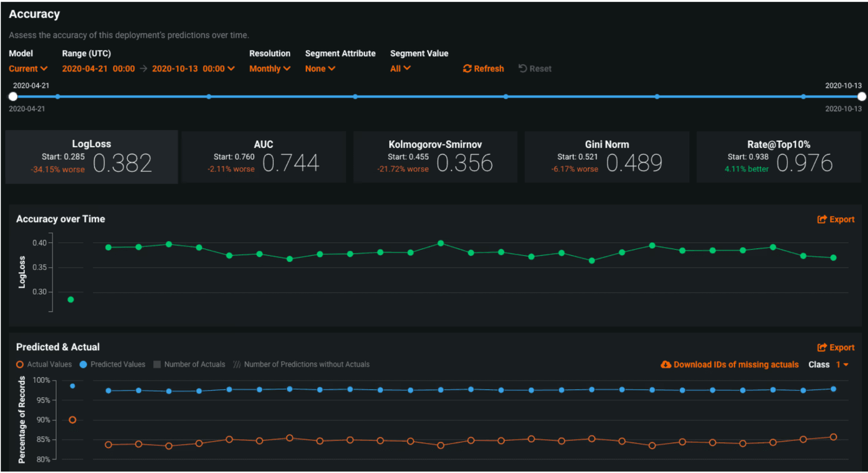
Task: Open the Segment Value All dropdown
Action: click(400, 68)
